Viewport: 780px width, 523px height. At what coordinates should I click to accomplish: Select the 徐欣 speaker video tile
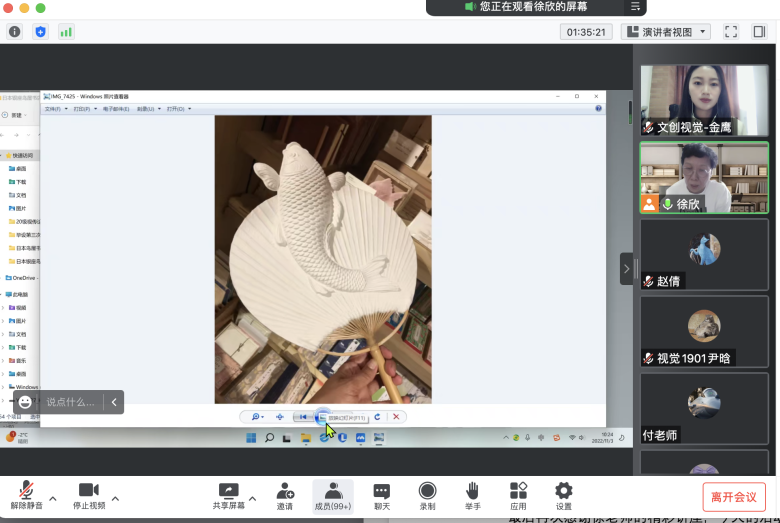point(704,178)
